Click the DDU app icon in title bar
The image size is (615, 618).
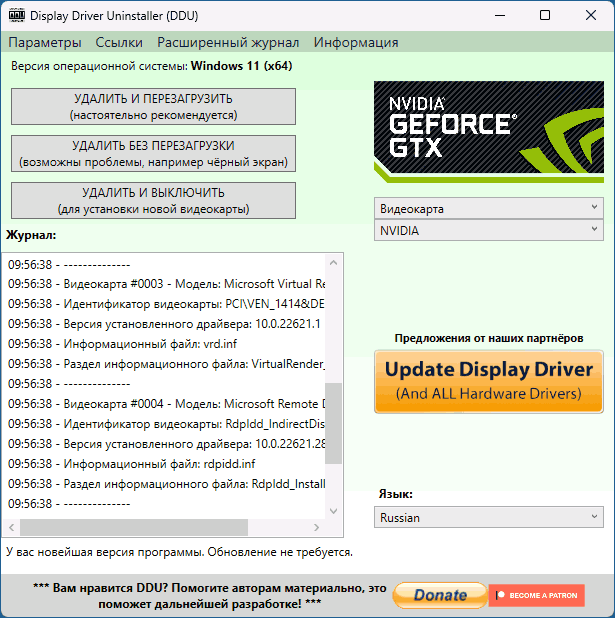tap(17, 15)
